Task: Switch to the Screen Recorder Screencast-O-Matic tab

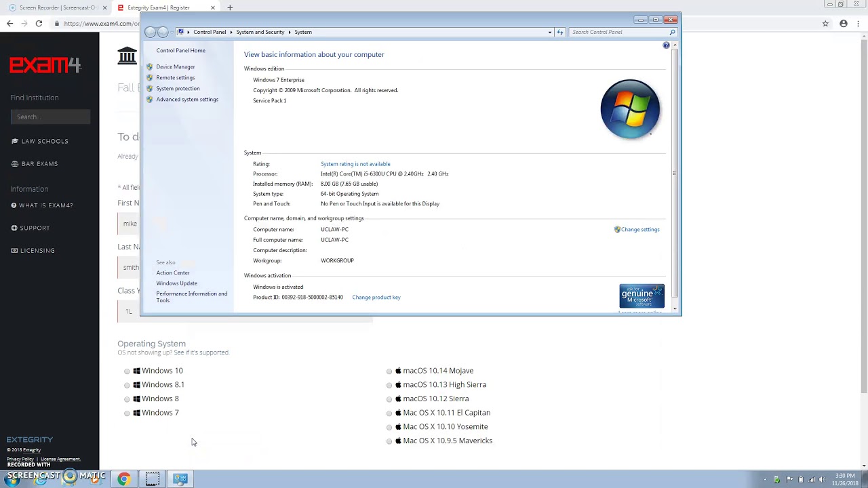Action: click(x=57, y=7)
